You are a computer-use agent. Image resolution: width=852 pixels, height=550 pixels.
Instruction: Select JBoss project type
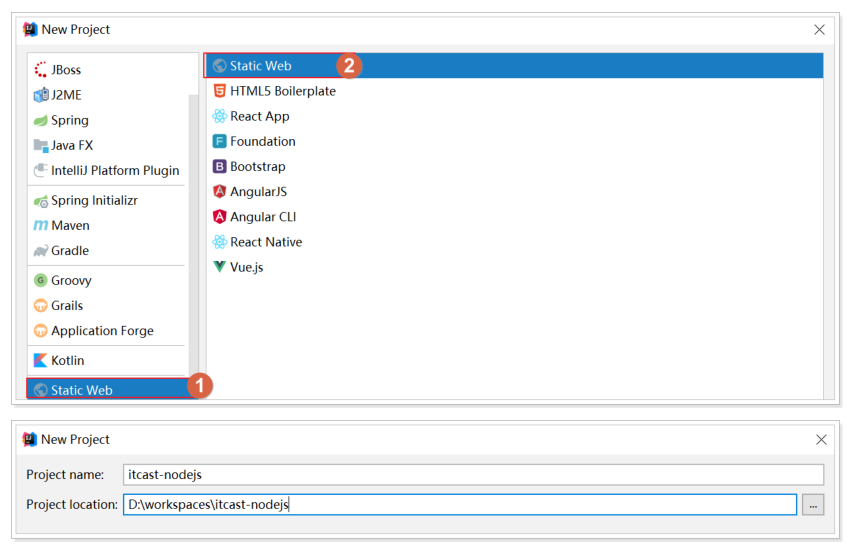[108, 70]
